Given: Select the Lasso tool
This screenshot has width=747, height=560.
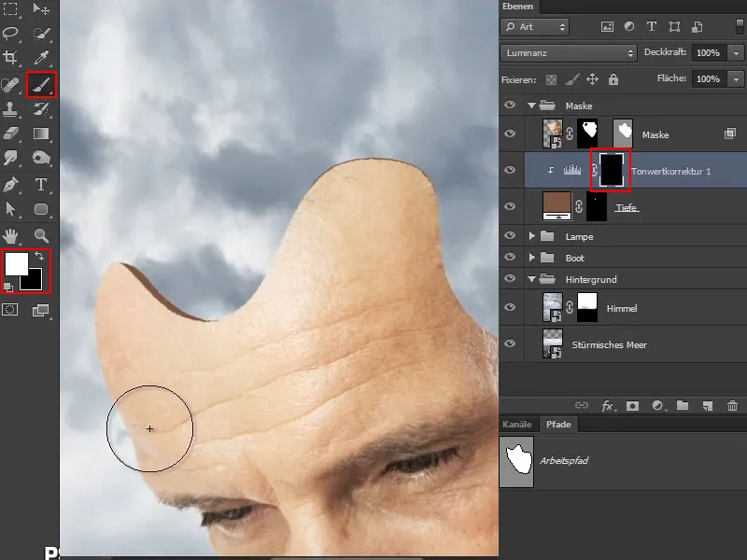Looking at the screenshot, I should click(x=10, y=33).
